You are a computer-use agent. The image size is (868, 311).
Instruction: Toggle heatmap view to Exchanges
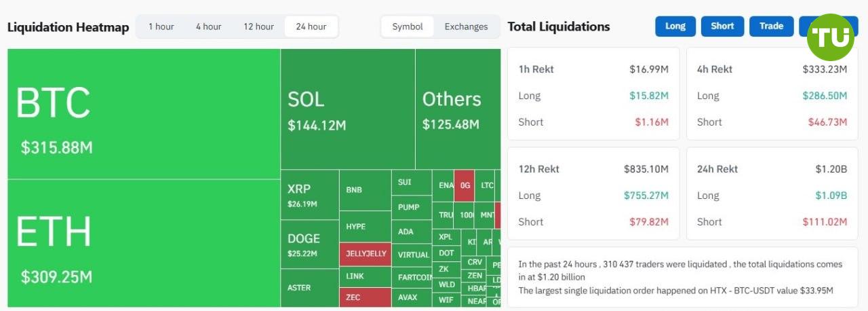466,26
